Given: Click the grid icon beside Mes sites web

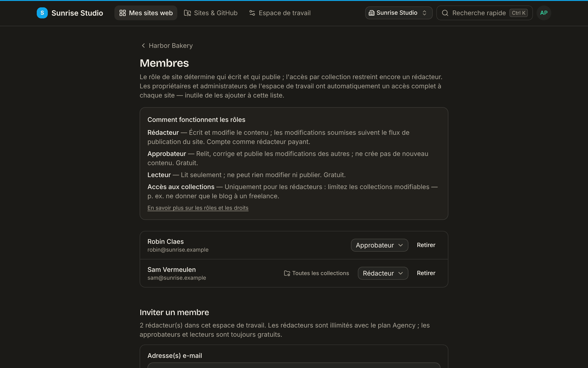Looking at the screenshot, I should [x=123, y=13].
